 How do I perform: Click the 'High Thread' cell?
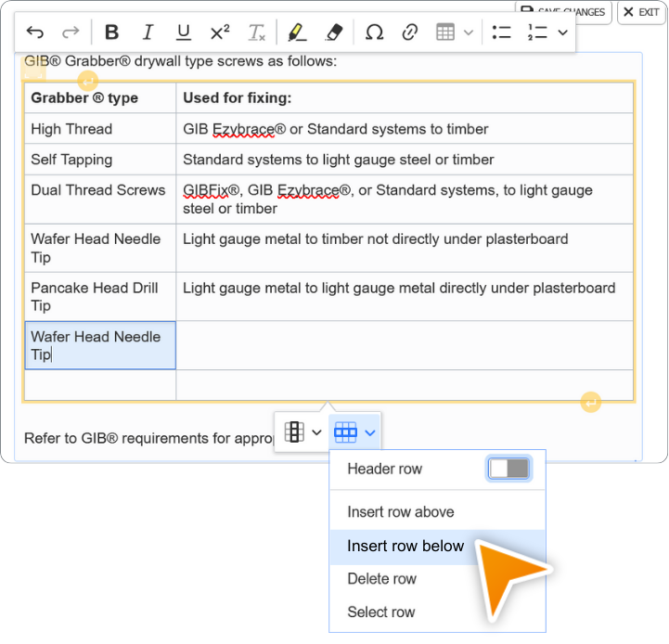pyautogui.click(x=100, y=128)
